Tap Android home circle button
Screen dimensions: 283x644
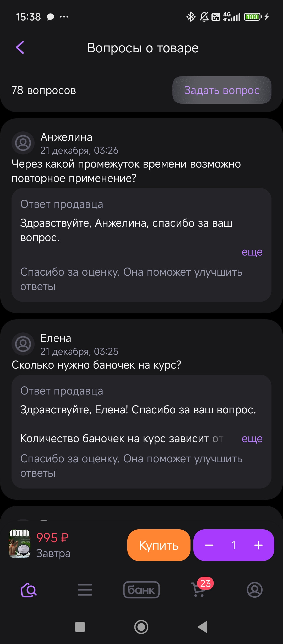141,627
